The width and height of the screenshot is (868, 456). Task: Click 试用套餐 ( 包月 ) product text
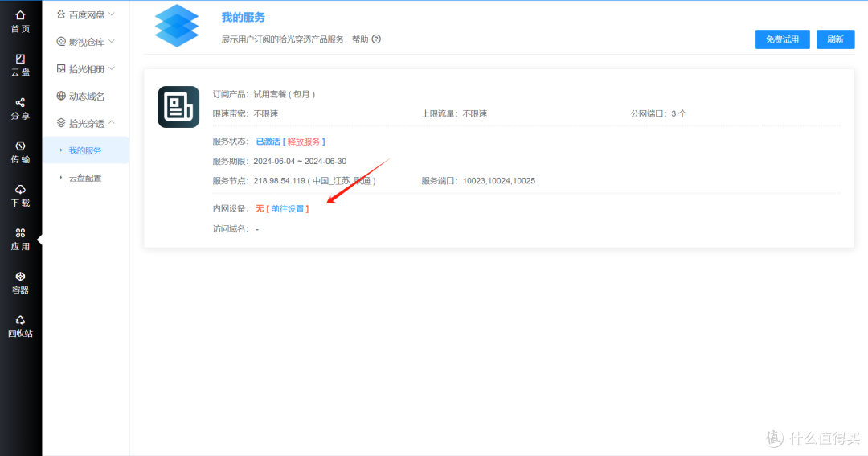[x=284, y=94]
